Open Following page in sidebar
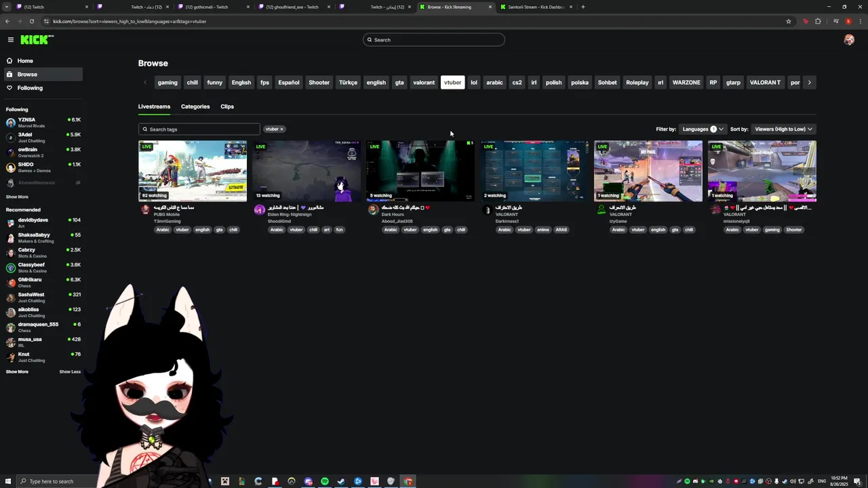868x488 pixels. [x=43, y=88]
